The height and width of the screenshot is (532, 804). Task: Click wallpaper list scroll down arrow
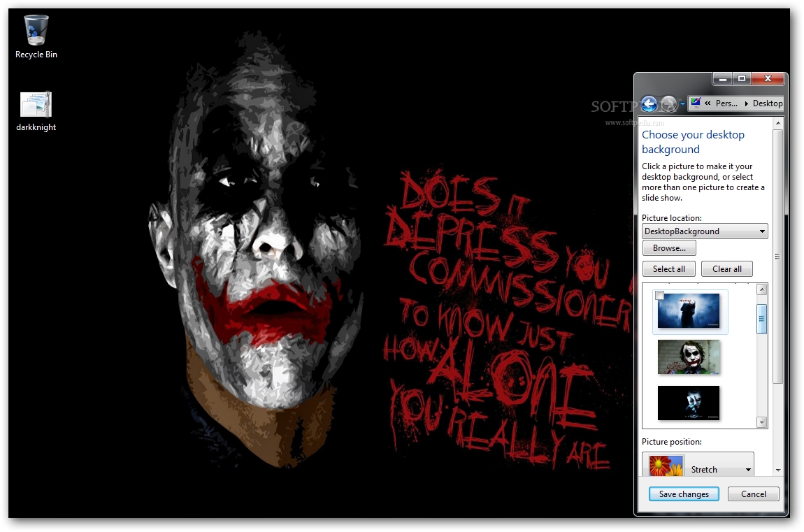tap(762, 422)
